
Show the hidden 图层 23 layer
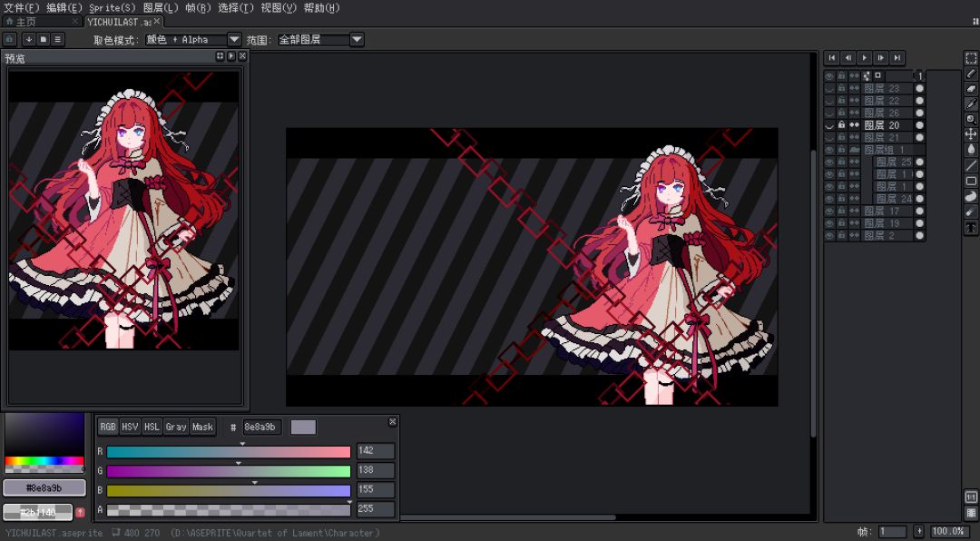coord(829,88)
